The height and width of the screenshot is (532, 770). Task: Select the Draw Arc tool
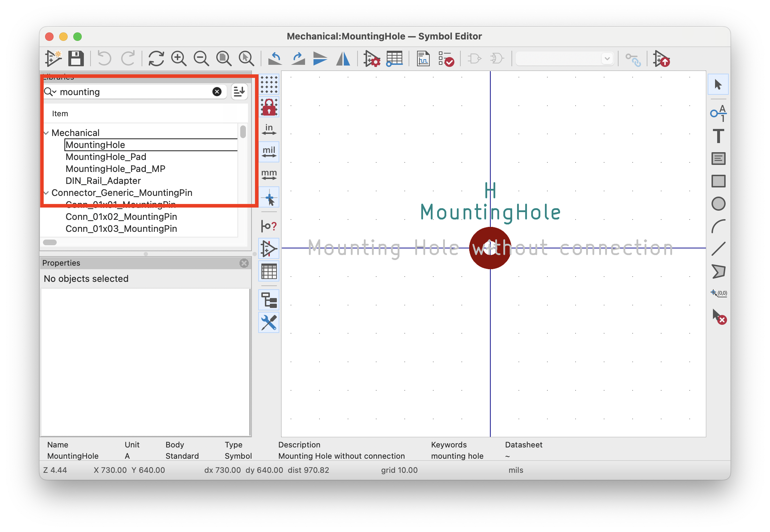[x=718, y=226]
